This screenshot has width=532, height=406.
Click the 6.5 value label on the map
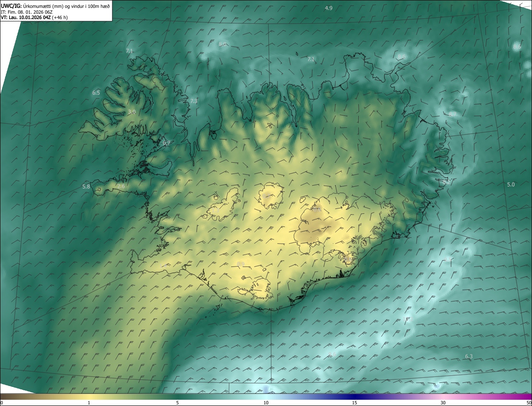(x=96, y=93)
